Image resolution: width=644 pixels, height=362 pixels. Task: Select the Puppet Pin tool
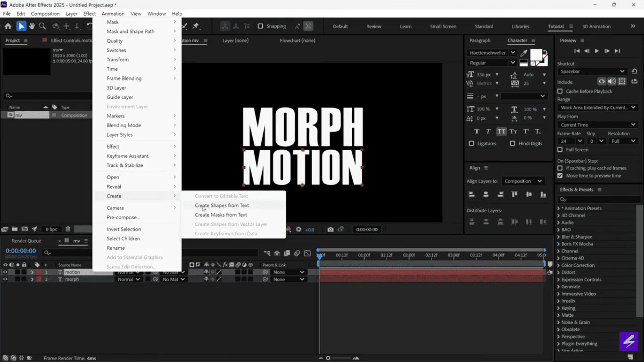pyautogui.click(x=196, y=26)
